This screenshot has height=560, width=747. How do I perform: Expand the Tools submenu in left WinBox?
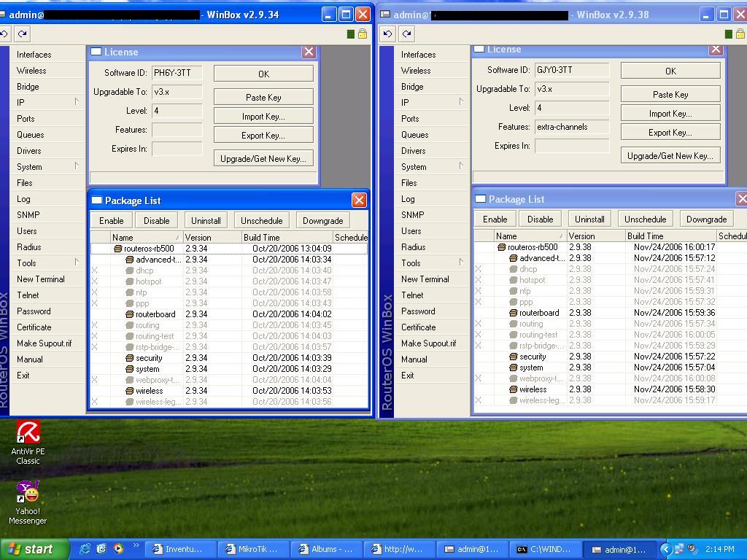[x=77, y=262]
